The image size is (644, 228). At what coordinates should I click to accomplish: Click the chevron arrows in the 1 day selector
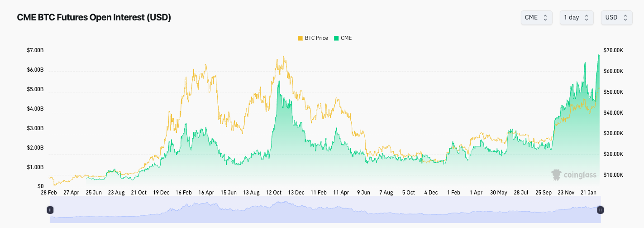(587, 18)
